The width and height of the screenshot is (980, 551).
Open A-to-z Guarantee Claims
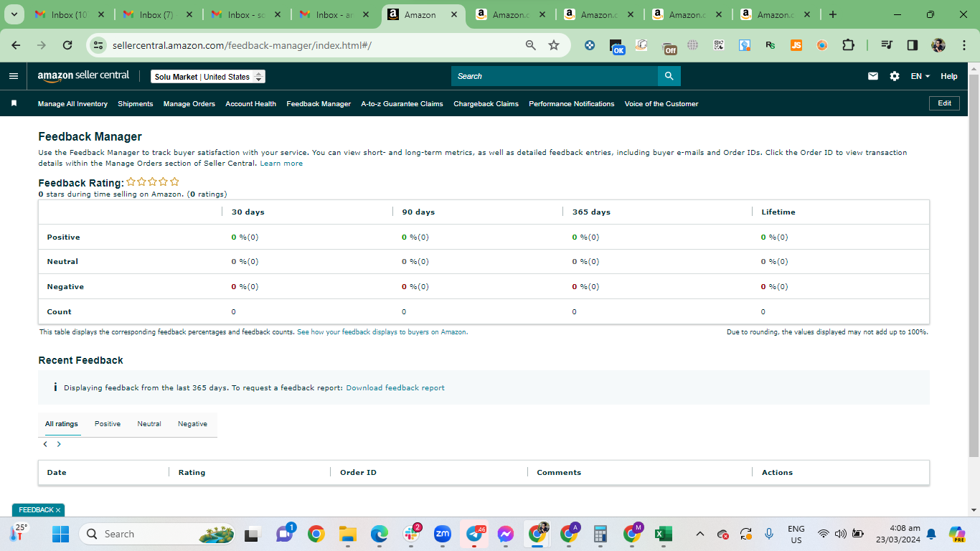tap(402, 104)
